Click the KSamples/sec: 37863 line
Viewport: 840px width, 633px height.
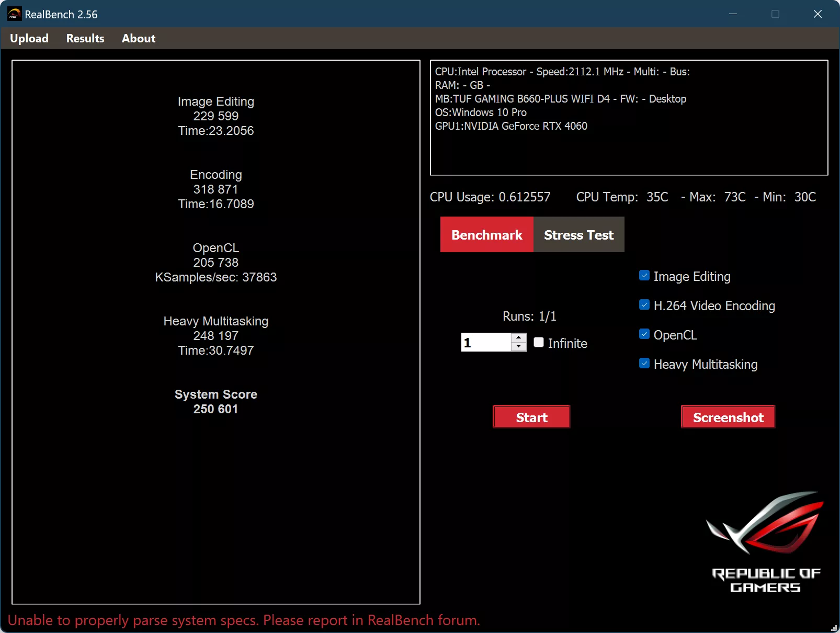click(215, 277)
